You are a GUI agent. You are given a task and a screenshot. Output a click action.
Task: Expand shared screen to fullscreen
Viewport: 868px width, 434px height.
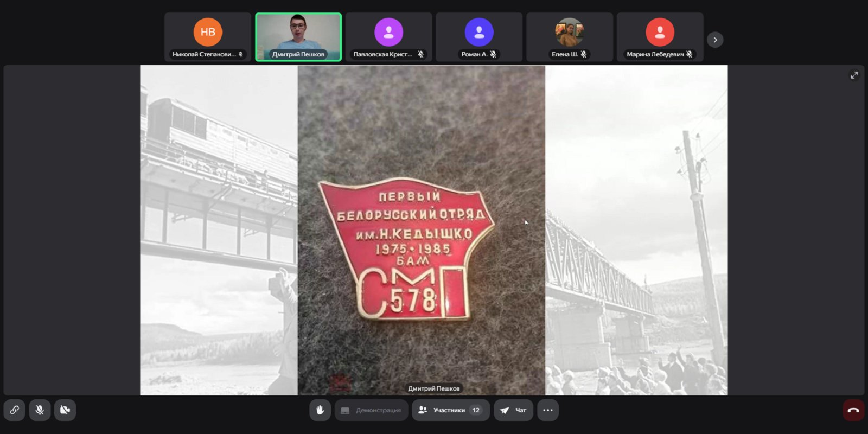click(854, 75)
